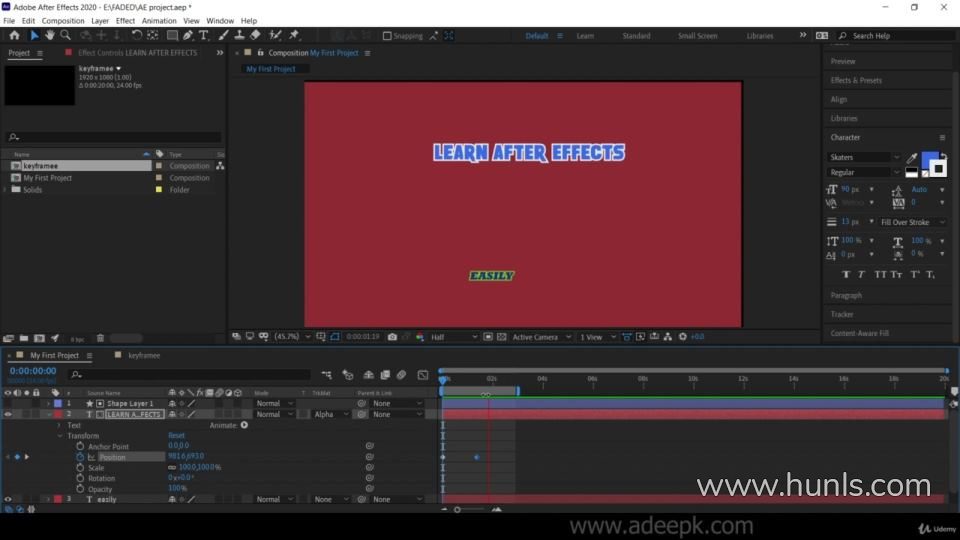Screen dimensions: 960x540
Task: Take a snapshot with camera icon
Action: (392, 337)
